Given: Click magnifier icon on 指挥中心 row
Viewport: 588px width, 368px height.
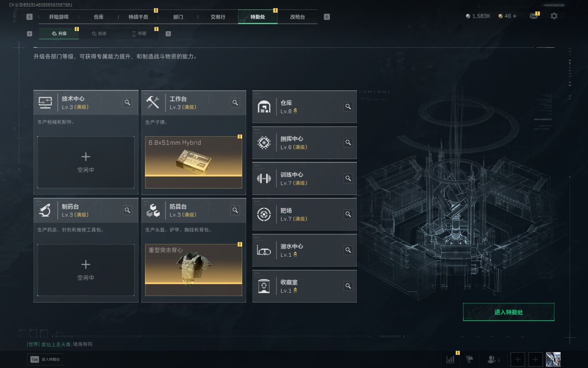Looking at the screenshot, I should tap(348, 143).
